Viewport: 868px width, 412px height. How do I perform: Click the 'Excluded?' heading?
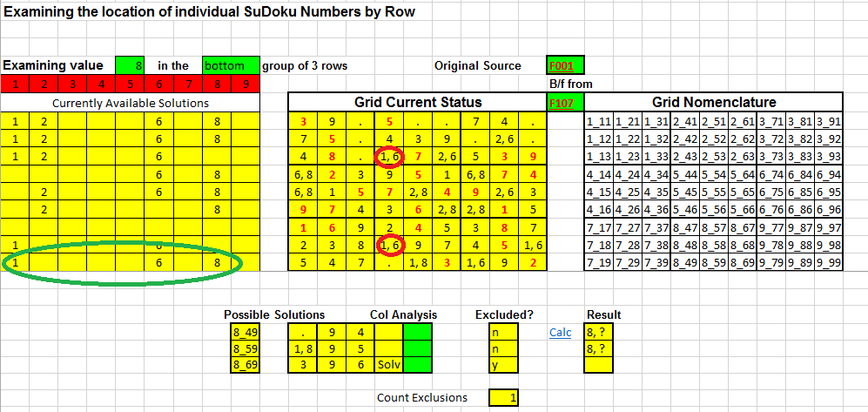click(x=504, y=314)
